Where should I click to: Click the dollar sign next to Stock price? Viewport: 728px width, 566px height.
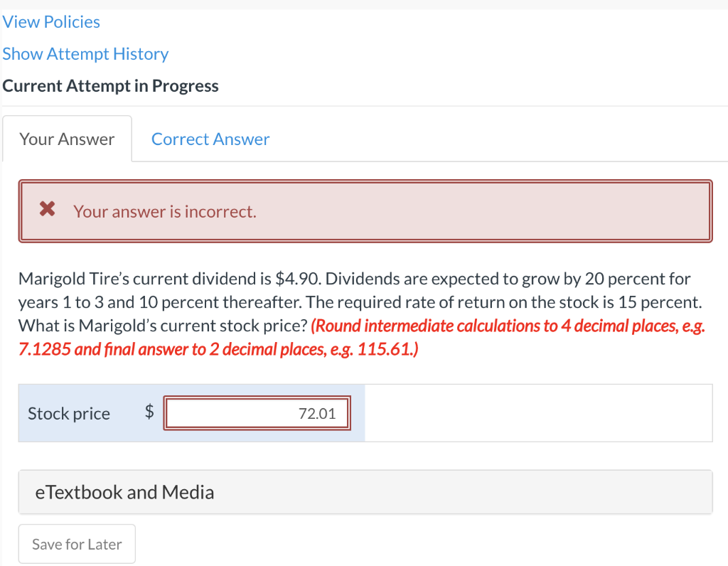click(149, 412)
